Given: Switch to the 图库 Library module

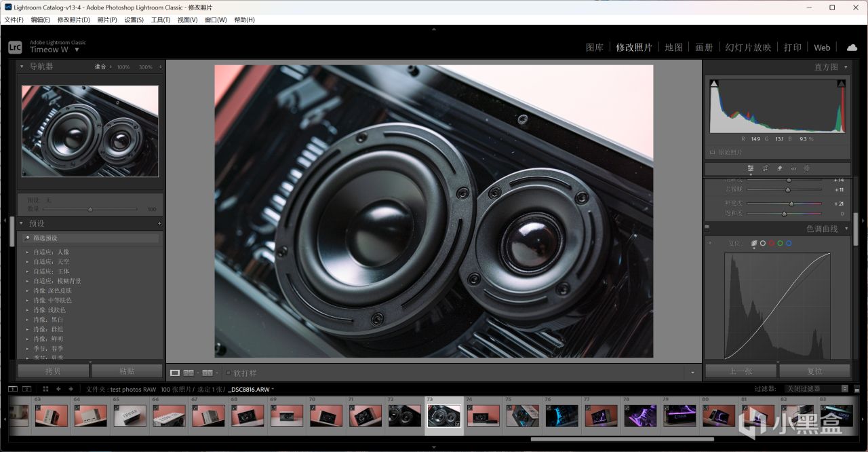Looking at the screenshot, I should pyautogui.click(x=595, y=48).
